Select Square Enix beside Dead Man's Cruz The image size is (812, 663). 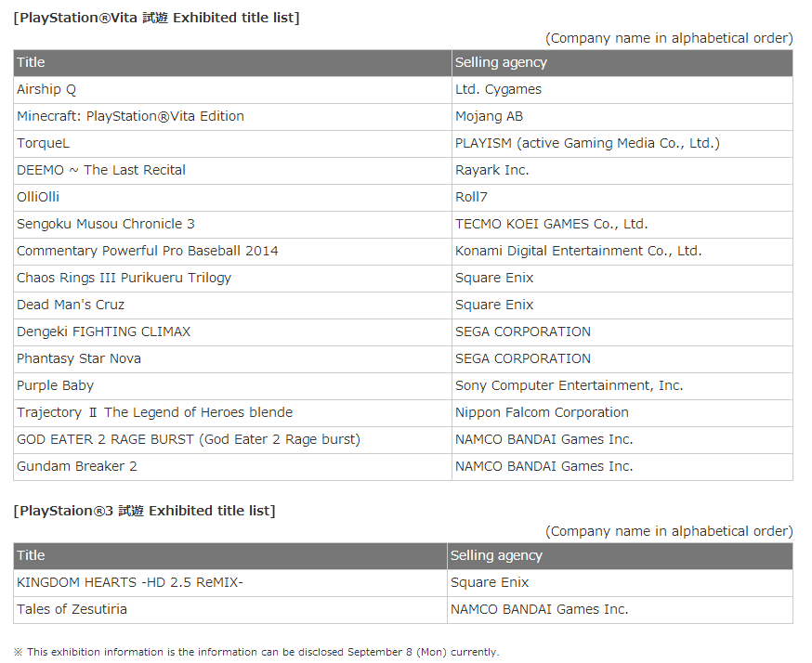click(x=622, y=305)
